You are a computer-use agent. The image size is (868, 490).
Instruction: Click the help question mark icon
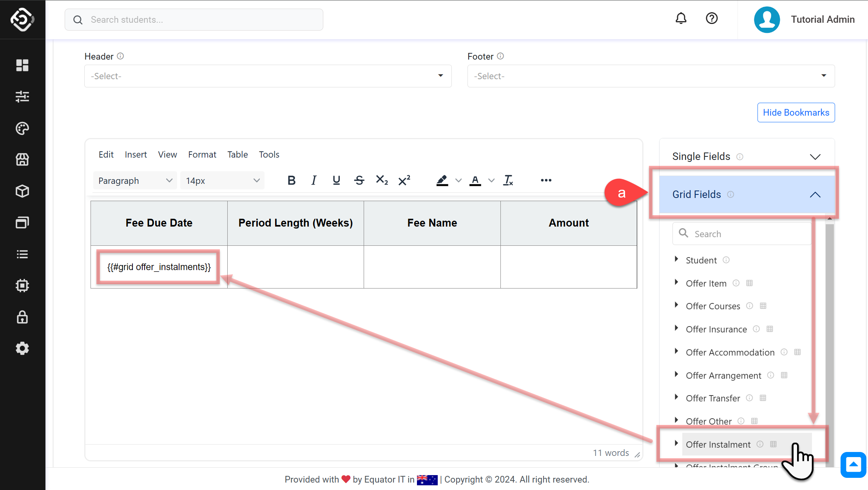[712, 18]
